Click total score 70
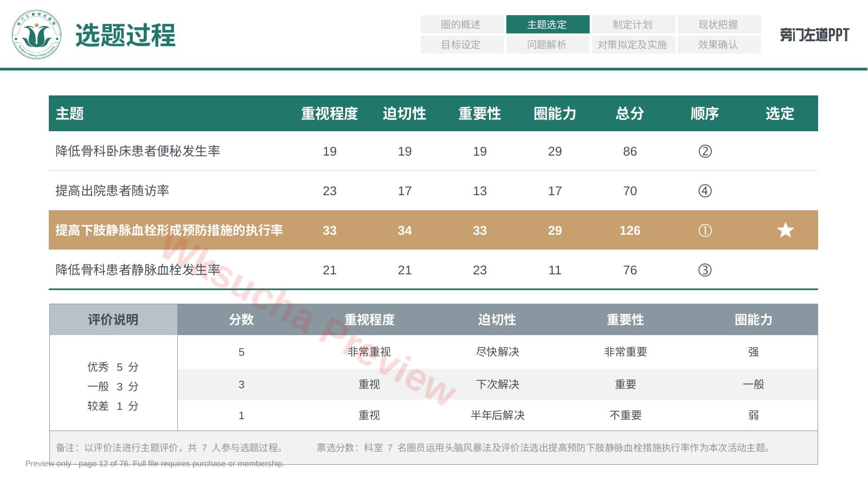The width and height of the screenshot is (868, 488). click(630, 191)
